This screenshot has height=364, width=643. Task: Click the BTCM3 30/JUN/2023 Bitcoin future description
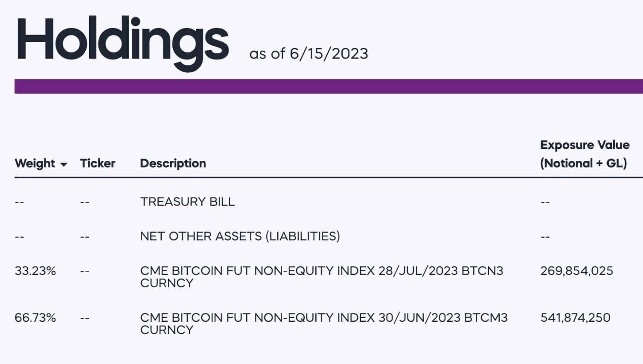[x=323, y=323]
